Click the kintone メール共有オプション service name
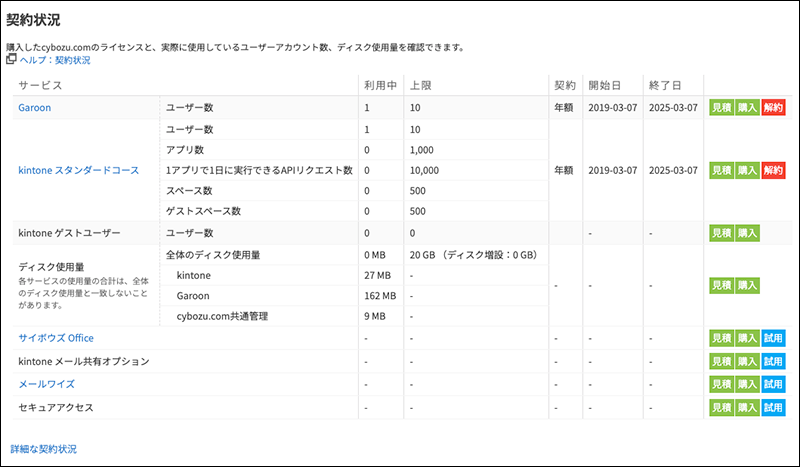This screenshot has height=467, width=800. click(84, 361)
